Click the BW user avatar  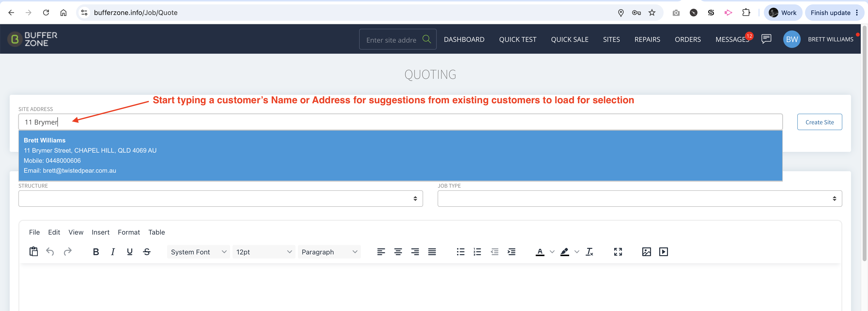click(791, 39)
